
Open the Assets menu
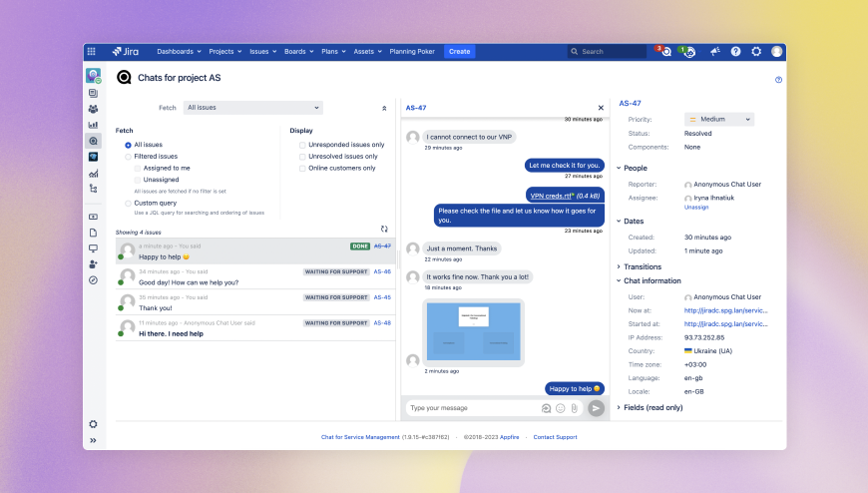coord(367,52)
